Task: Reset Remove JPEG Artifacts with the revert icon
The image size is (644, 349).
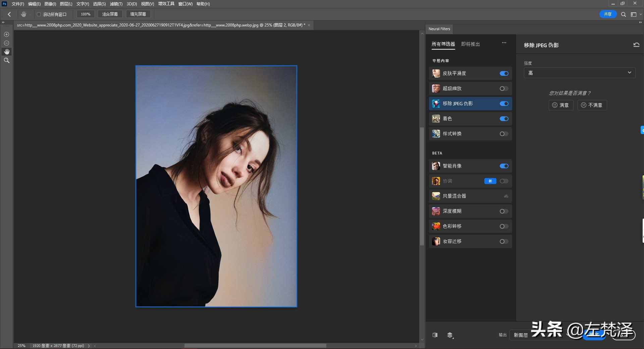Action: 636,45
